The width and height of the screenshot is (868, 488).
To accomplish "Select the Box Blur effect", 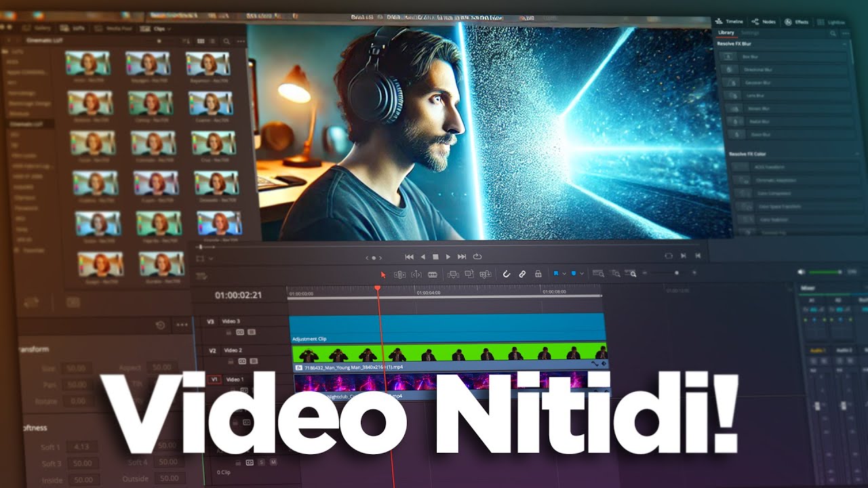I will click(783, 57).
